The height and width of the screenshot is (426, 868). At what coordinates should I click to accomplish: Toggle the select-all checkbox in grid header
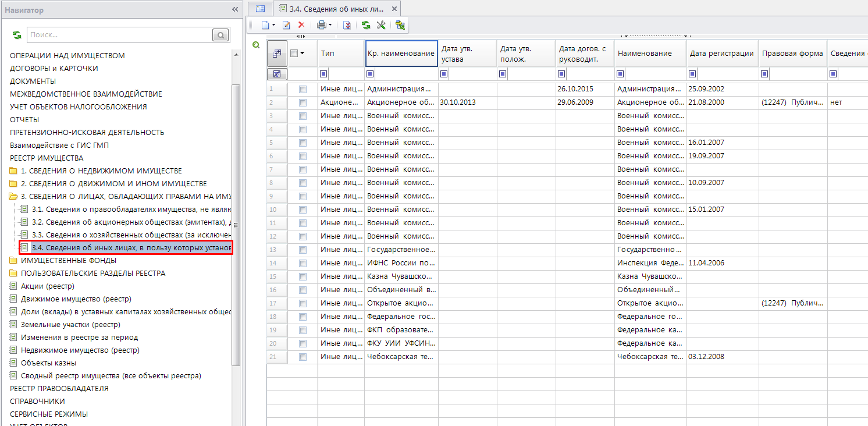[x=294, y=53]
